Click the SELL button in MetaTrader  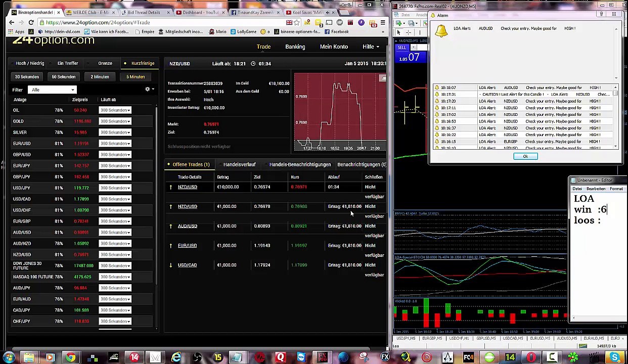click(401, 48)
